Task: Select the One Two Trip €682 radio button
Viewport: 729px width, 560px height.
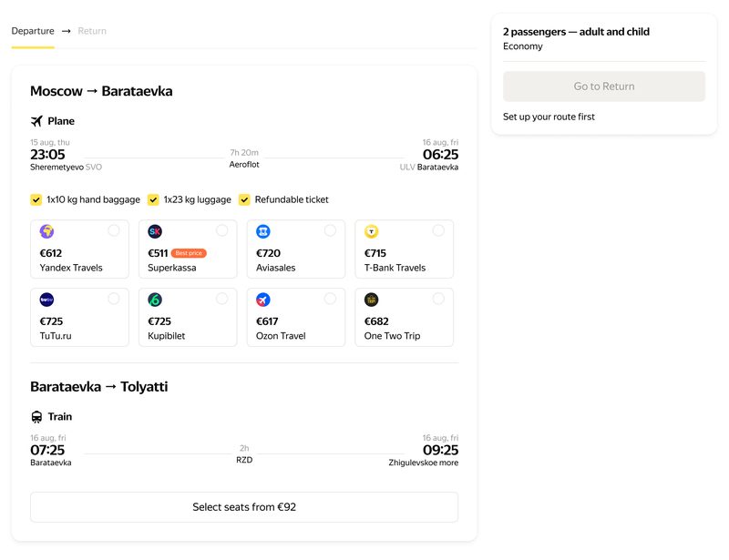Action: (438, 299)
